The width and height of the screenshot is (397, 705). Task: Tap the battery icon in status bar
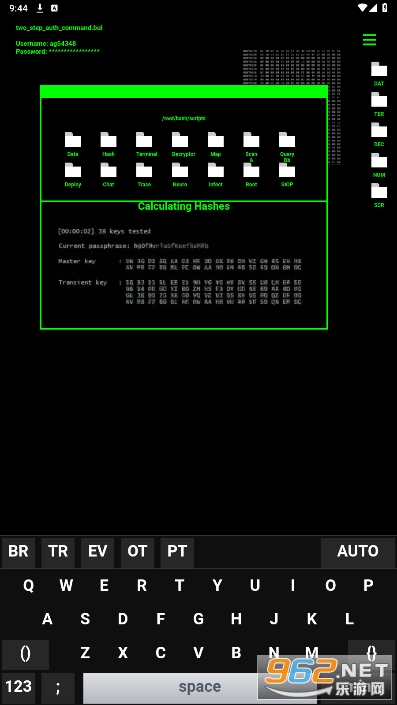click(385, 8)
